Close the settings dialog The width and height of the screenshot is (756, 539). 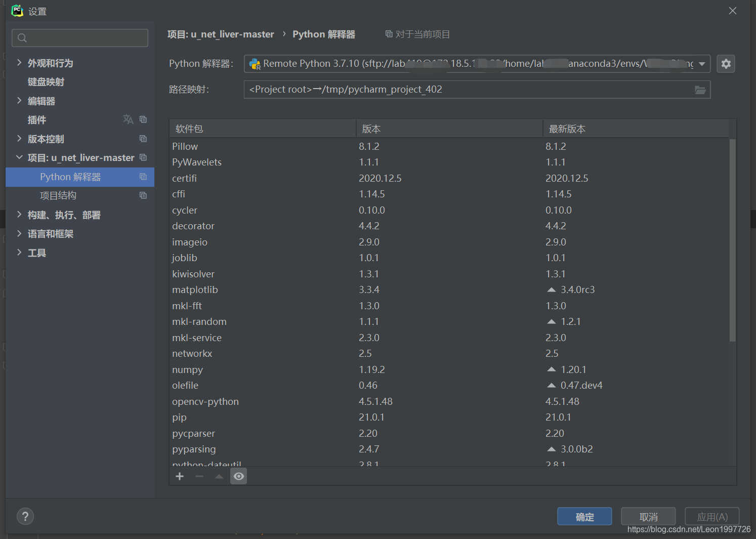(732, 11)
